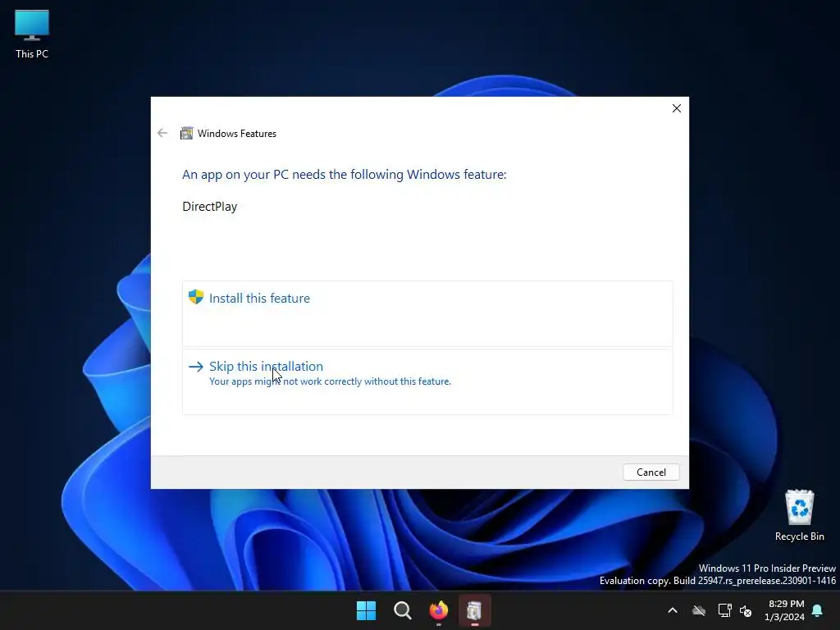
Task: Open Firefox from the taskbar
Action: point(438,610)
